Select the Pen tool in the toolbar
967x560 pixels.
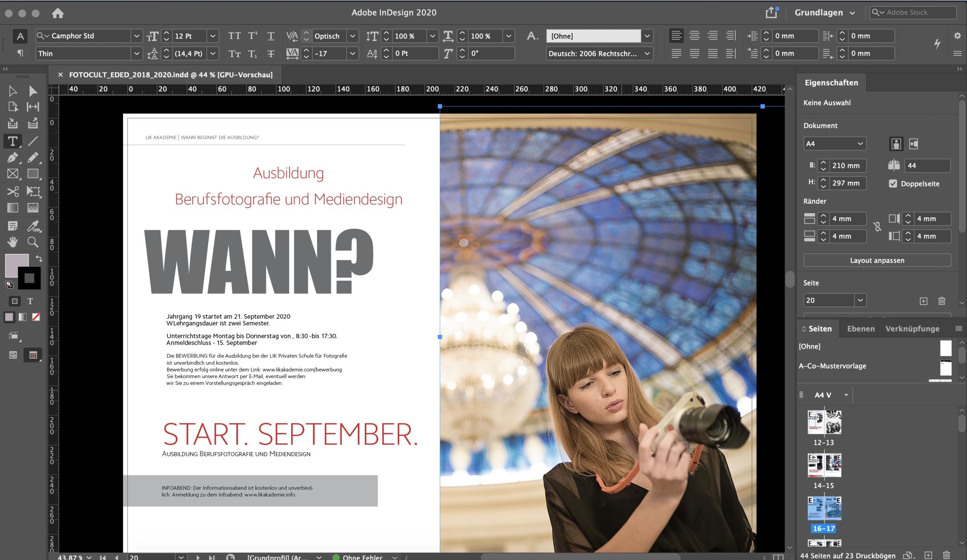coord(13,158)
